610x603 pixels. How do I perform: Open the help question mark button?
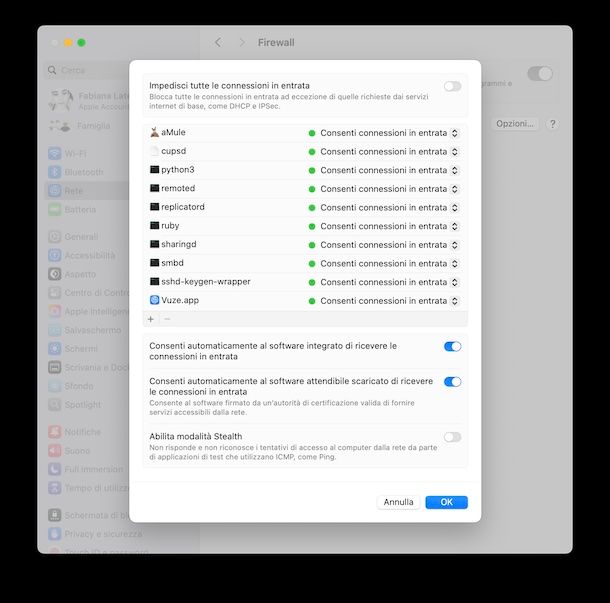(552, 124)
